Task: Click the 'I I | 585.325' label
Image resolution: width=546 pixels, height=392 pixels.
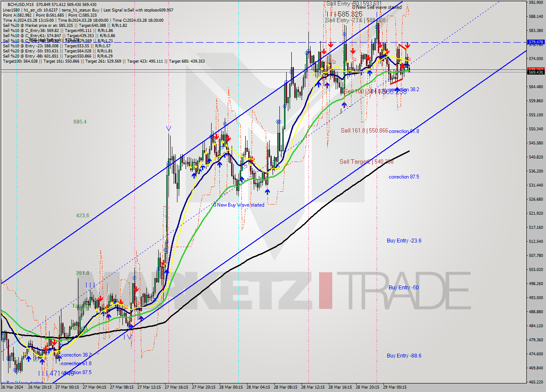Action: click(x=344, y=14)
